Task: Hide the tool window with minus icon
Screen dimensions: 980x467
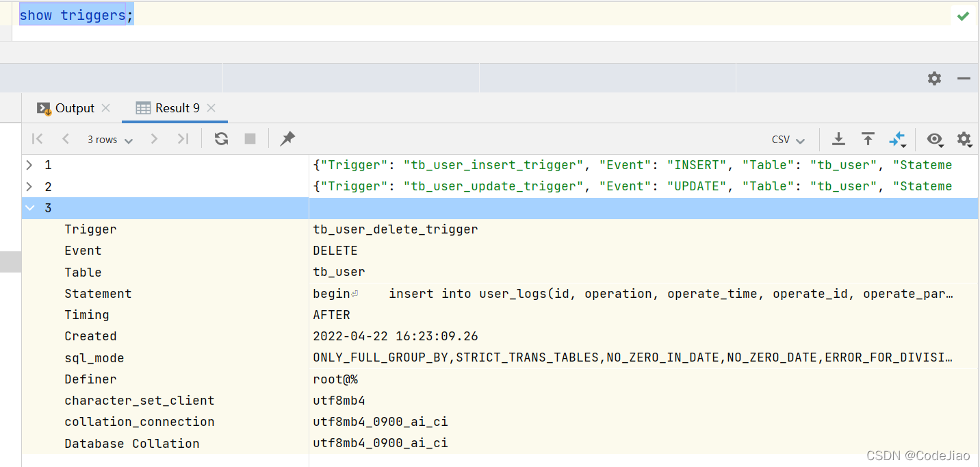Action: 964,79
